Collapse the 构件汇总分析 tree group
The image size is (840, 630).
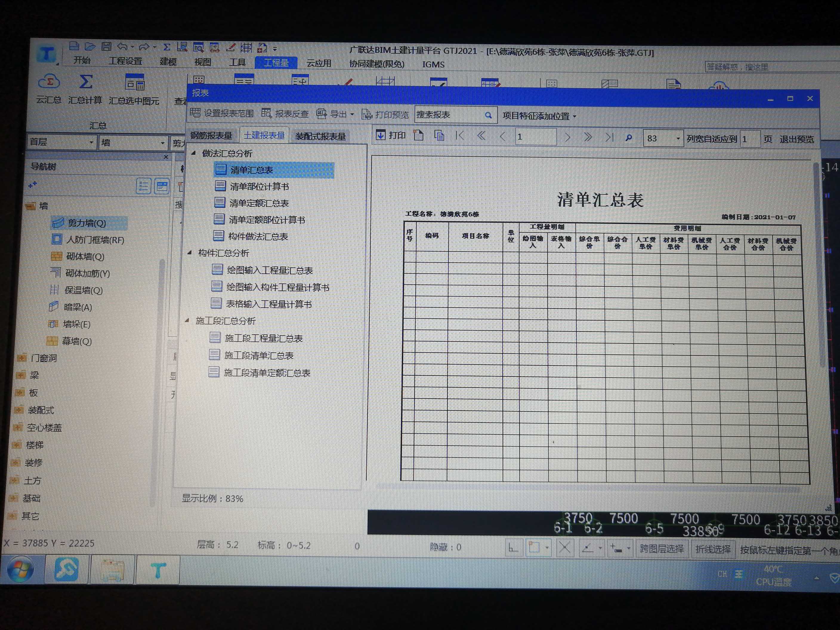click(x=189, y=253)
